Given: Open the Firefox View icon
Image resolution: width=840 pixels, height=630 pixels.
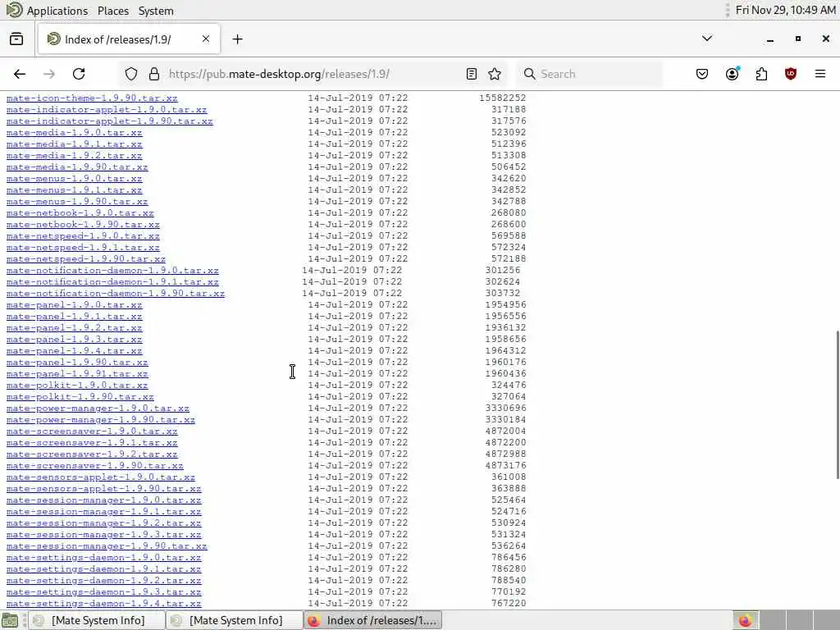Looking at the screenshot, I should pos(16,39).
